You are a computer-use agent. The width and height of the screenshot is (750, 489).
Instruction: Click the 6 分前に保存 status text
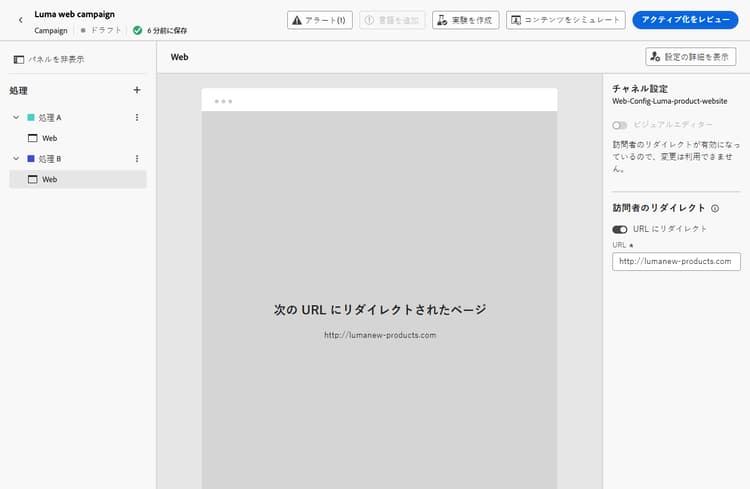[167, 31]
